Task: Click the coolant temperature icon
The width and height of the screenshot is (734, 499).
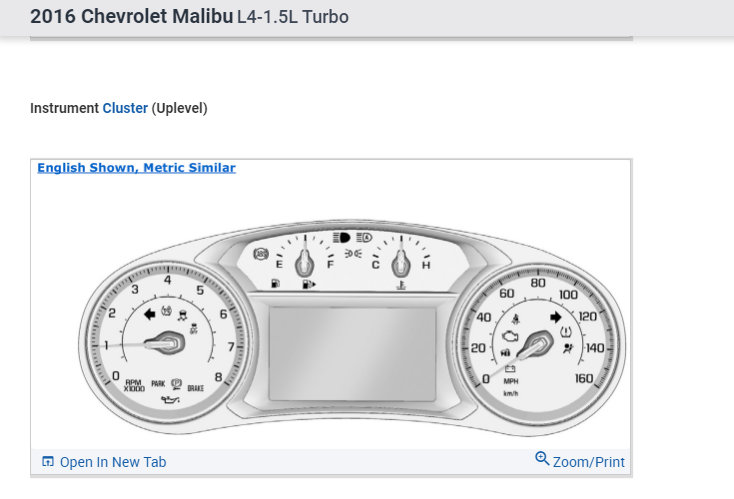Action: tap(401, 284)
